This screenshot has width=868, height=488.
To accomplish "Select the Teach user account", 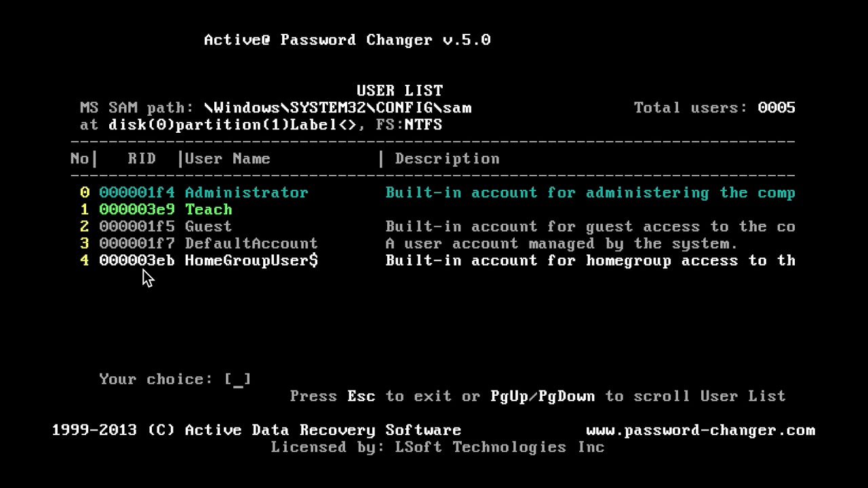I will (208, 209).
